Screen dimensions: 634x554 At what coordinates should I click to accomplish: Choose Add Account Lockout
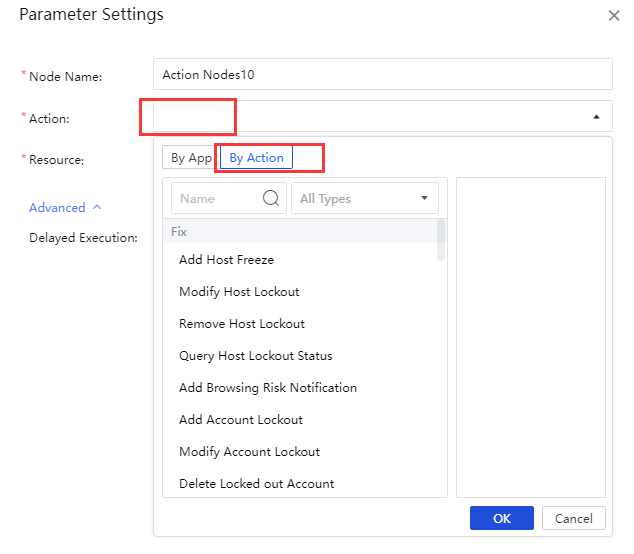(241, 420)
